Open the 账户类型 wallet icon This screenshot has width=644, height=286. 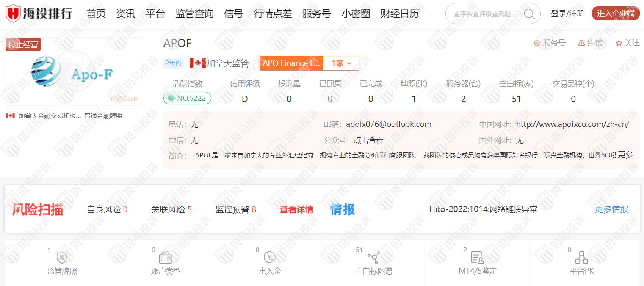point(165,258)
